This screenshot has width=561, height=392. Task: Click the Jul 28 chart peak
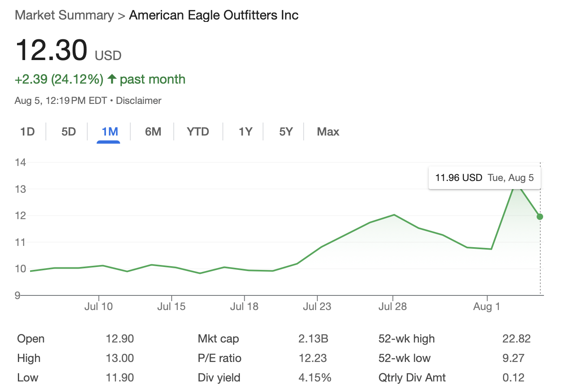393,215
